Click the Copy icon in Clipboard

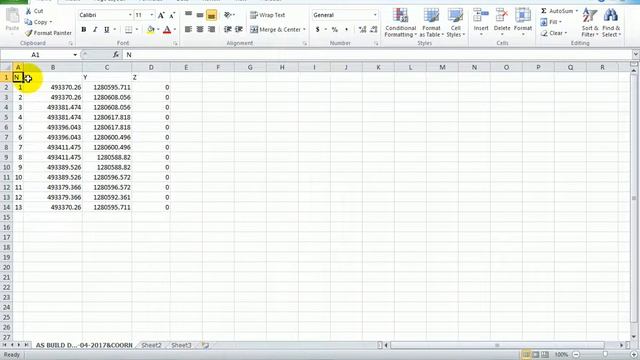[28, 22]
